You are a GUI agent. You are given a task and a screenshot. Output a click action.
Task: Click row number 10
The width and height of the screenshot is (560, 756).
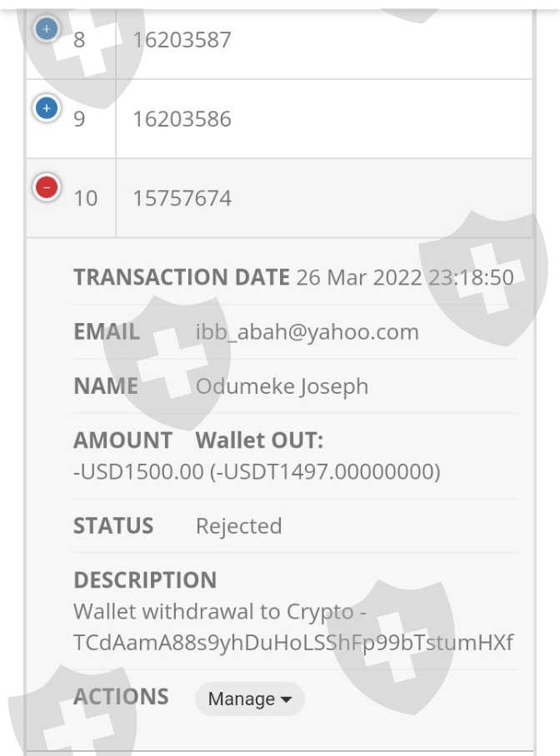[x=85, y=198]
